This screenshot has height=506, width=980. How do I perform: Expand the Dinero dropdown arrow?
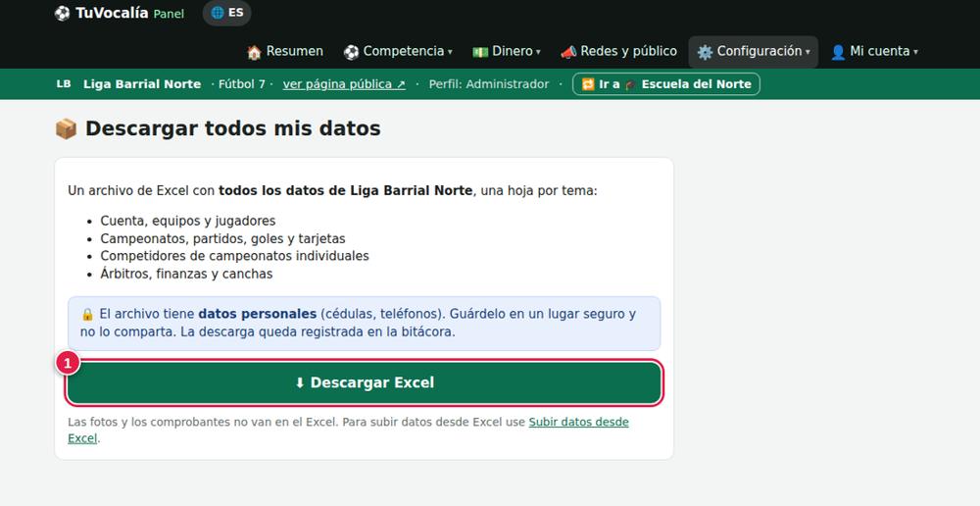click(538, 52)
